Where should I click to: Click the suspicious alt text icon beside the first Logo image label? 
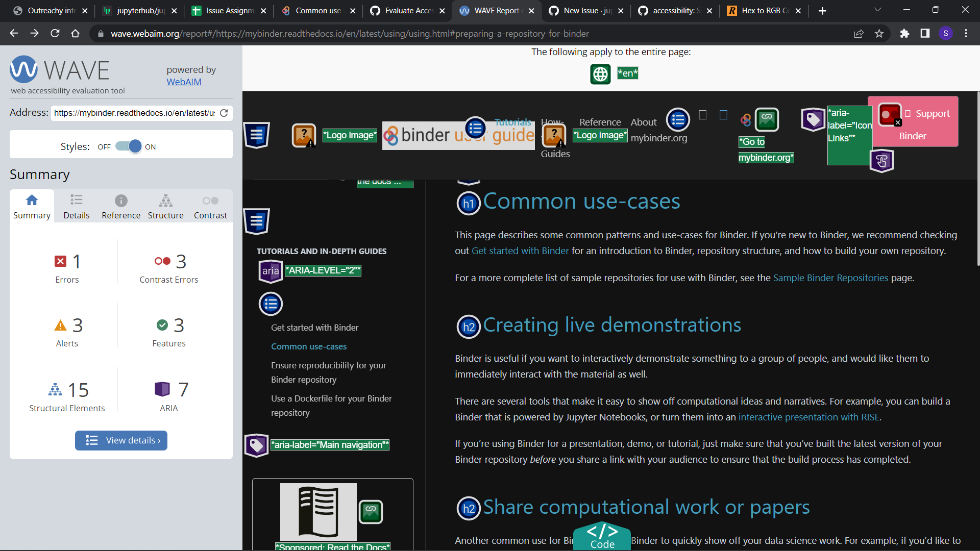click(x=304, y=136)
